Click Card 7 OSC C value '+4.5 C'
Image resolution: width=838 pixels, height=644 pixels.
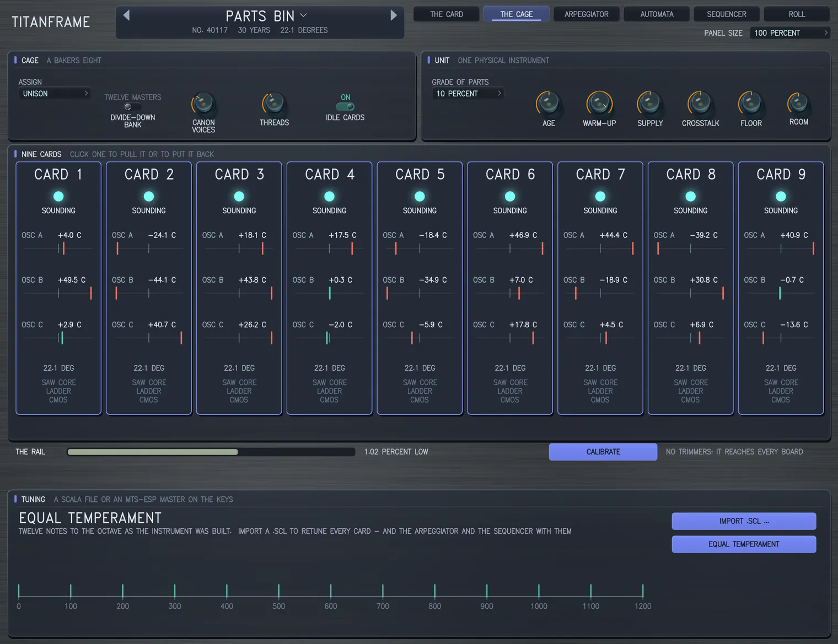pyautogui.click(x=611, y=325)
